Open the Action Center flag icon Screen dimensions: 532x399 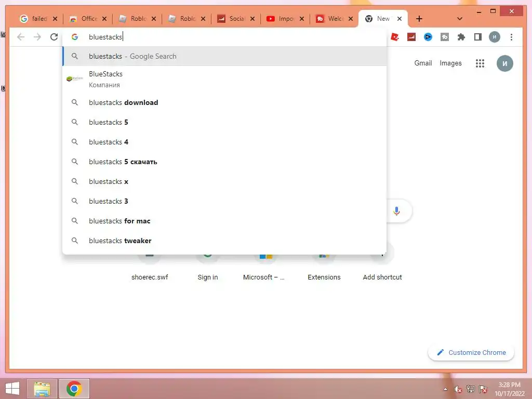click(483, 389)
